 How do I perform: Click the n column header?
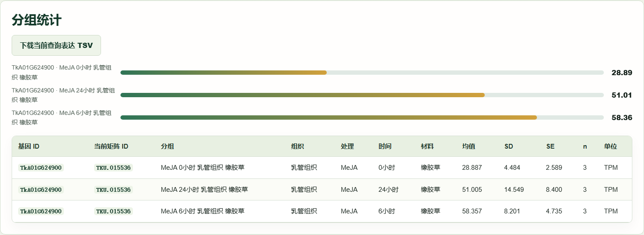point(585,146)
